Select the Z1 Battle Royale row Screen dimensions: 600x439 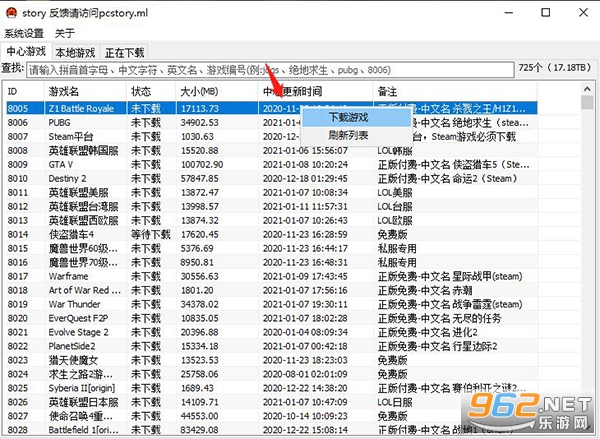click(x=272, y=108)
